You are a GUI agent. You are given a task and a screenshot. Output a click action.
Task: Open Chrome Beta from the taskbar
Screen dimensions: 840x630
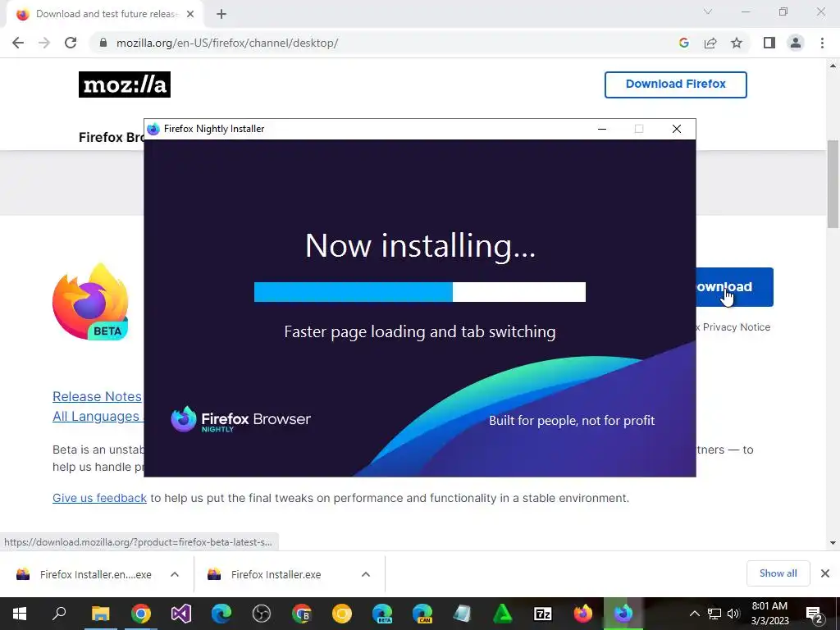point(302,614)
